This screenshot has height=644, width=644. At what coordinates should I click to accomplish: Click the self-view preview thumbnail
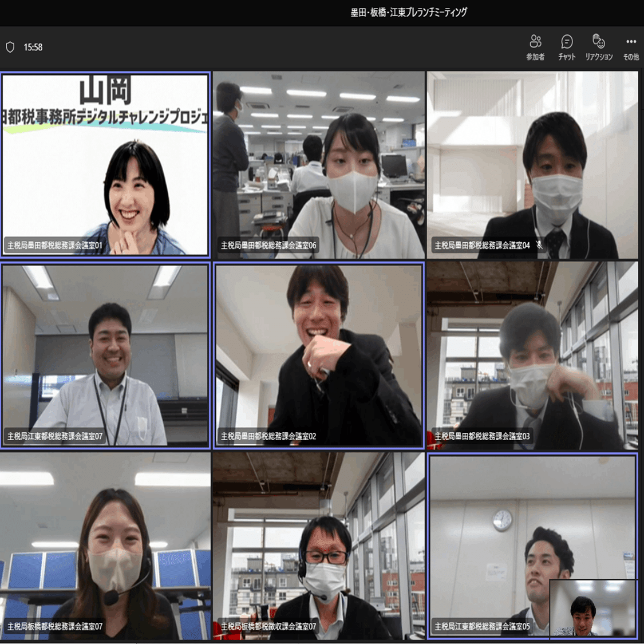[594, 608]
